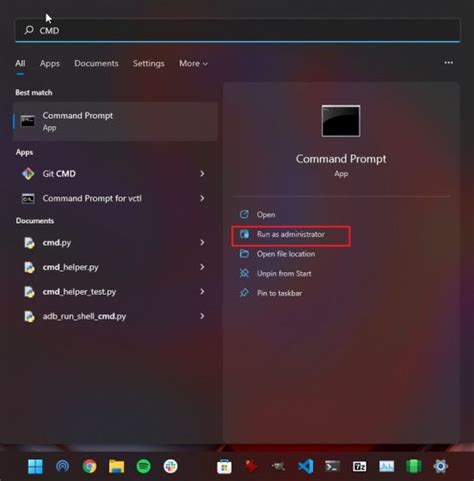Click the Windows Start icon in taskbar
This screenshot has width=474, height=481.
tap(35, 466)
